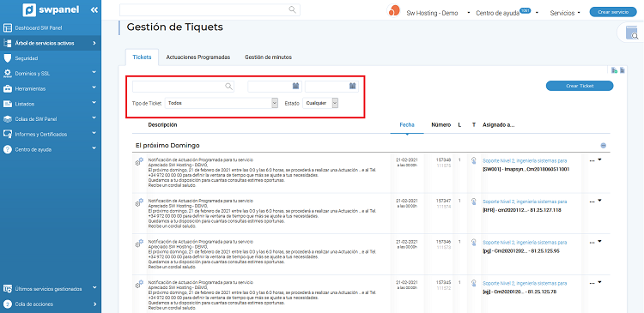
Task: Click the document export icon
Action: point(623,70)
